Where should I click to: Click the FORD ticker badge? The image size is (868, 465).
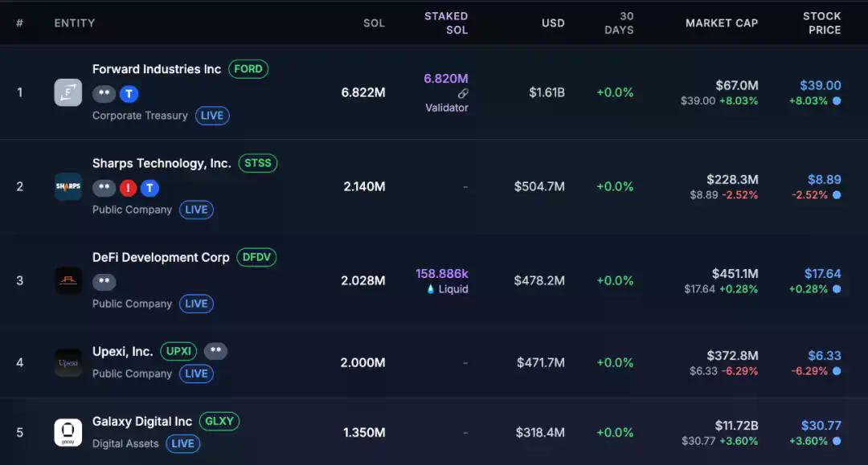tap(248, 69)
